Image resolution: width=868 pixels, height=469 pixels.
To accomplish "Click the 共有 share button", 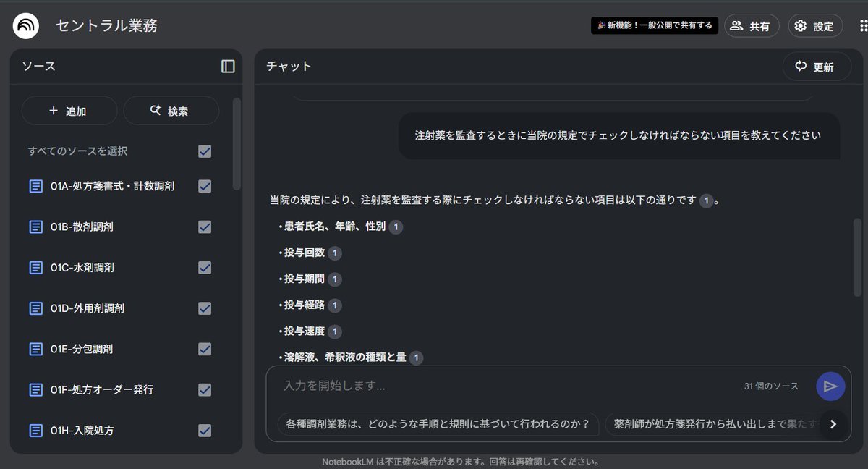I will pyautogui.click(x=751, y=26).
